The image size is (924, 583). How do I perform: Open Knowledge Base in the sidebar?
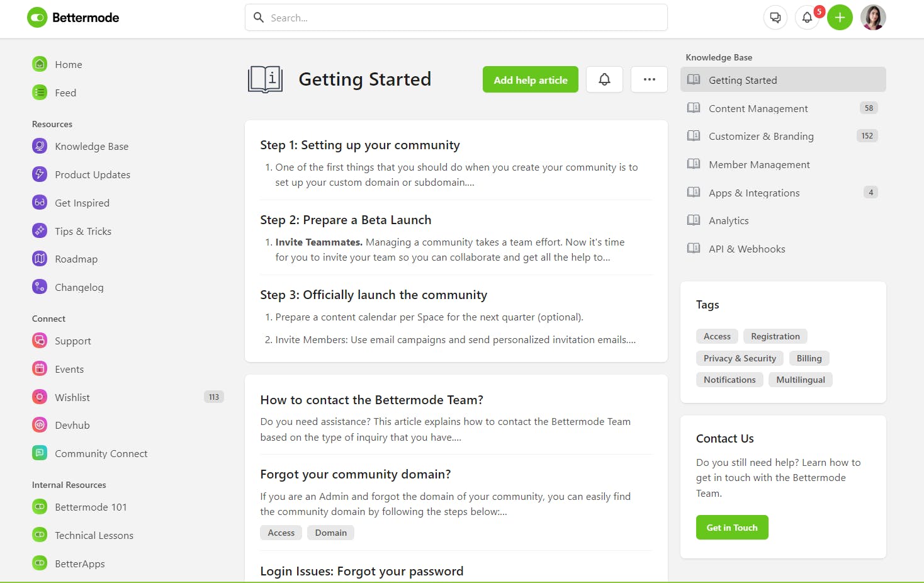pos(91,147)
